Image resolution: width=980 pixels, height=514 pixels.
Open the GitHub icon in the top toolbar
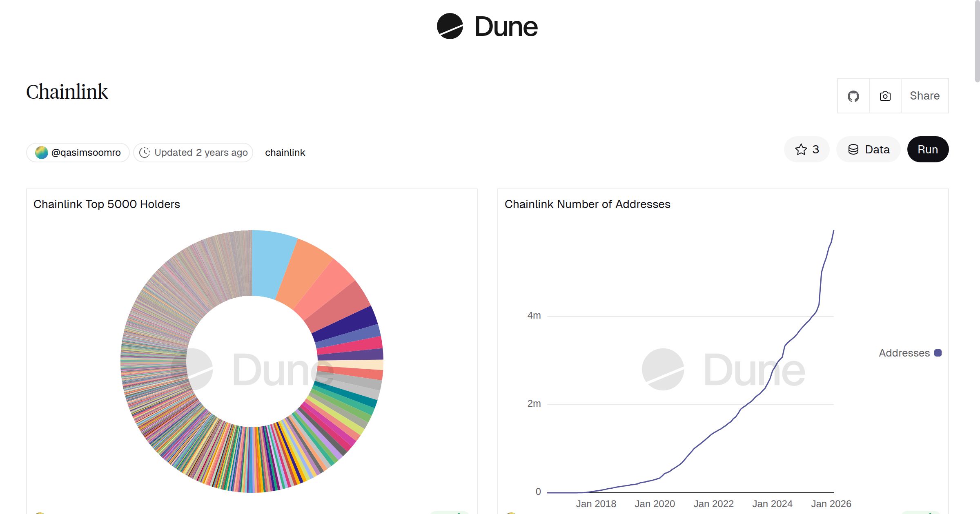click(853, 96)
